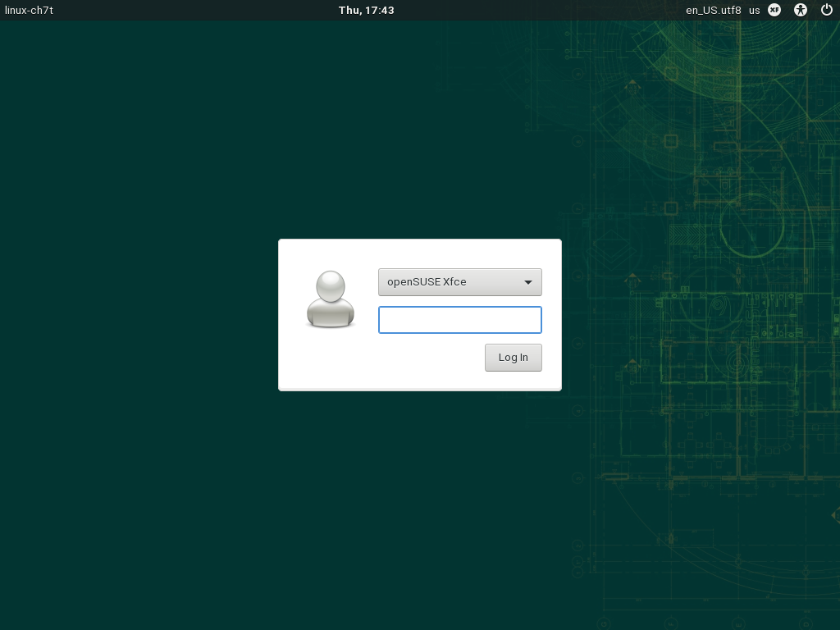Expand the openSUSE Xfce user dropdown
840x630 pixels.
[459, 282]
